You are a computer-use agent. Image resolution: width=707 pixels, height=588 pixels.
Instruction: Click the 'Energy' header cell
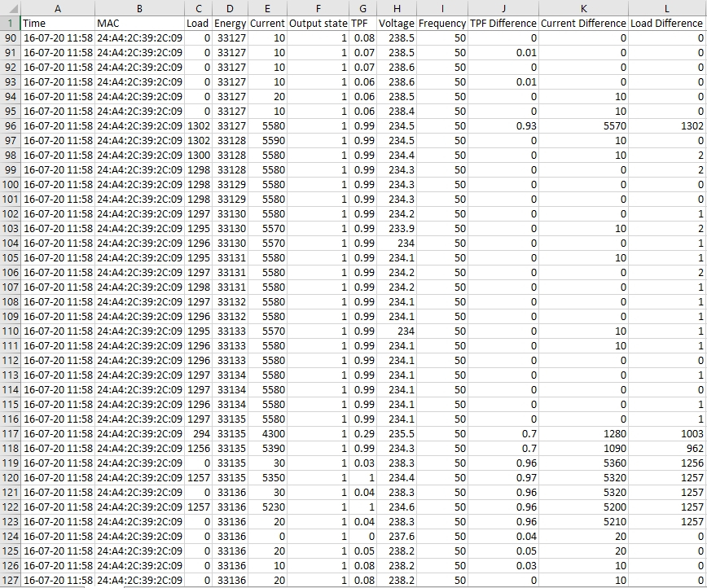coord(230,23)
